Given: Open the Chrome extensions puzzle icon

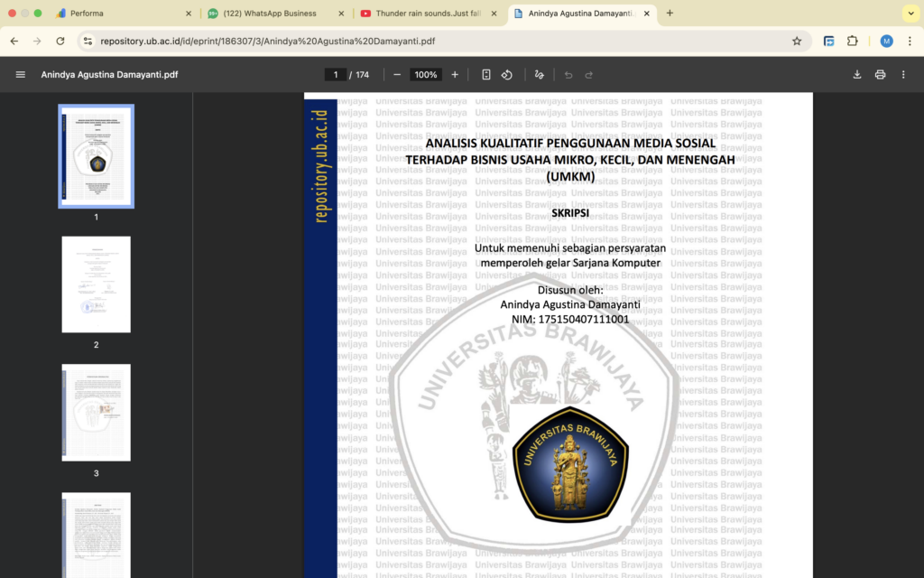Looking at the screenshot, I should click(x=853, y=41).
